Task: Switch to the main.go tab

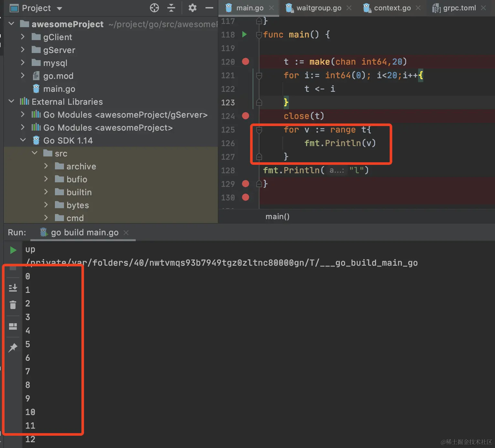Action: tap(249, 8)
